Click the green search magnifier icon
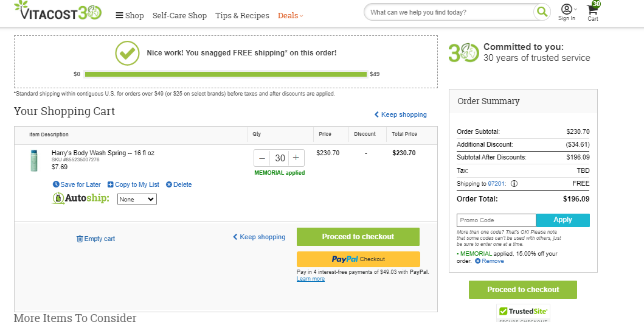This screenshot has height=322, width=644. click(542, 12)
